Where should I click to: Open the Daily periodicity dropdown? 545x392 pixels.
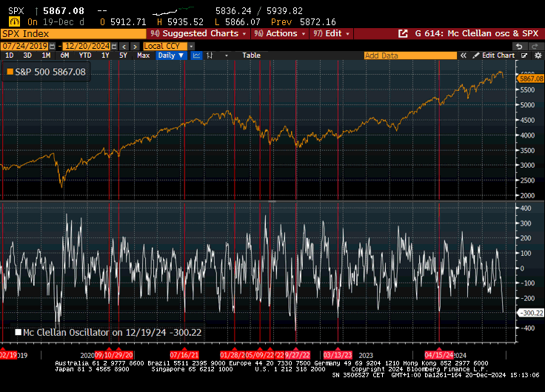point(171,55)
